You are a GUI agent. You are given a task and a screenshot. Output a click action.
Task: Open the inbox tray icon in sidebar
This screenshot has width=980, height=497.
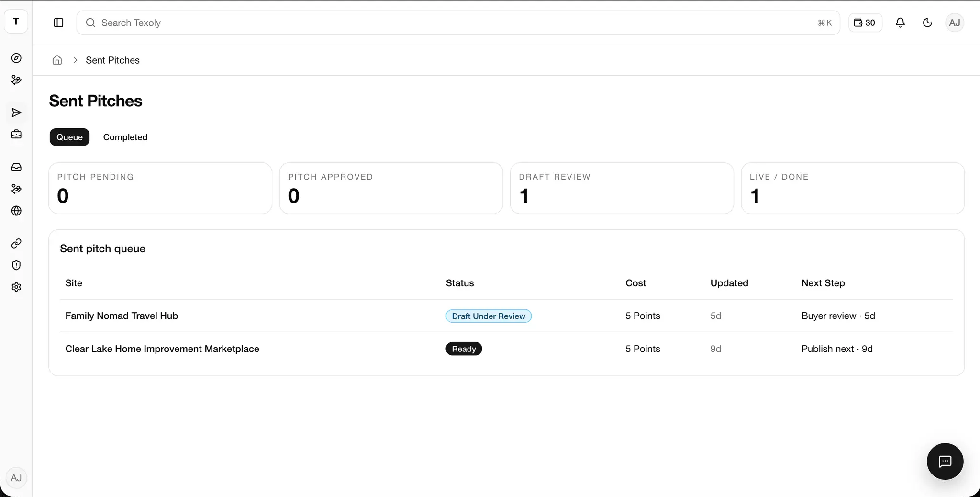(x=16, y=167)
